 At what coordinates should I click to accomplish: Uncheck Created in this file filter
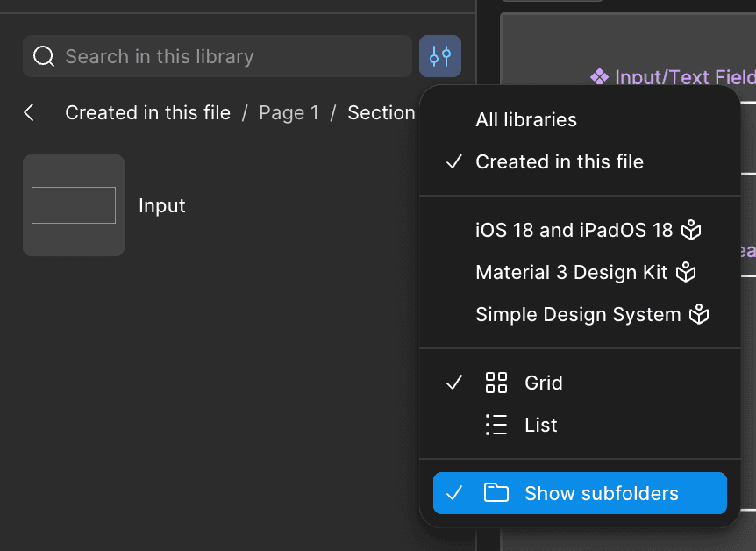[560, 161]
